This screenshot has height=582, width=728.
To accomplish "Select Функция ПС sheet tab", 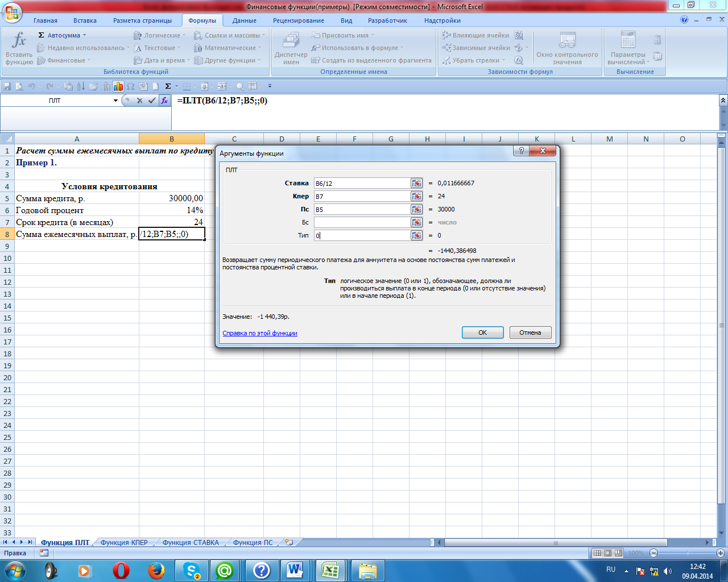I will point(253,542).
